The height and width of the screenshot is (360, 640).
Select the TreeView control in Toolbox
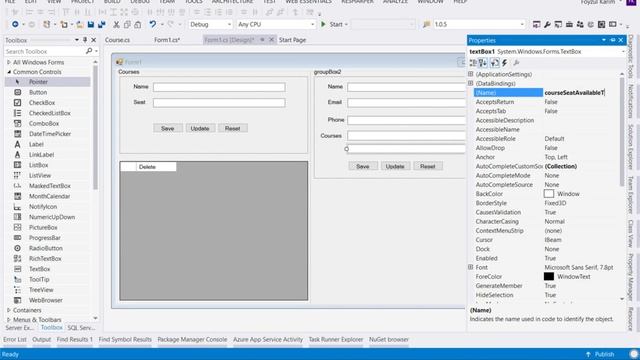point(41,290)
